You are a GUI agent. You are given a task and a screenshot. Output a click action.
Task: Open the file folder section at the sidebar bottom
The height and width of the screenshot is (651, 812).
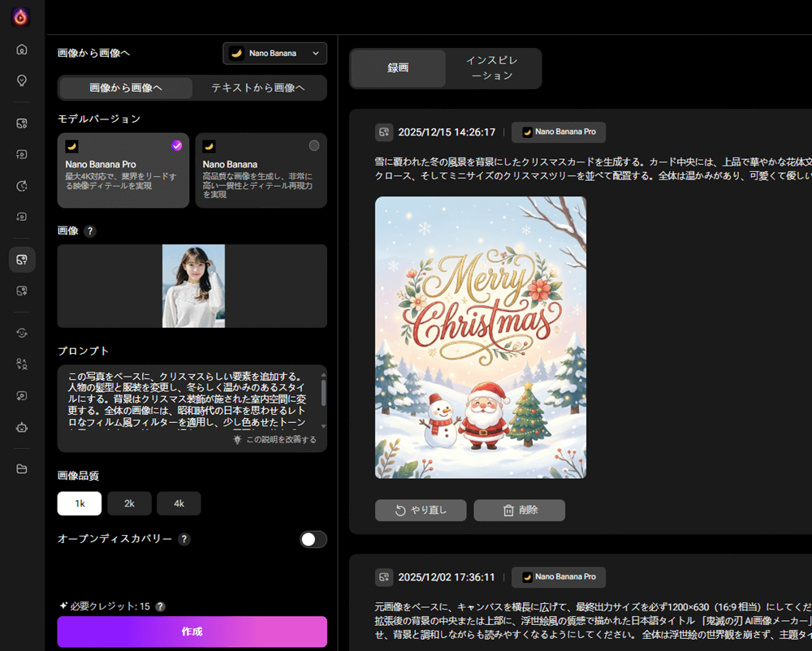pos(21,469)
